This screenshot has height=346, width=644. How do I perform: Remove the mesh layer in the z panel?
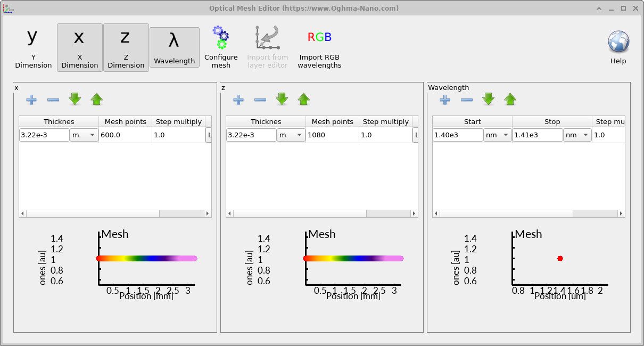(x=260, y=100)
